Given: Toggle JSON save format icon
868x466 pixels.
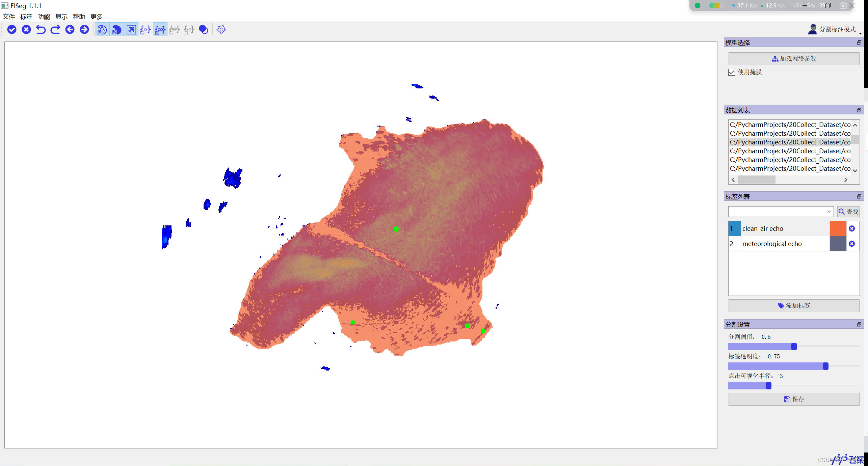Looking at the screenshot, I should coord(146,30).
